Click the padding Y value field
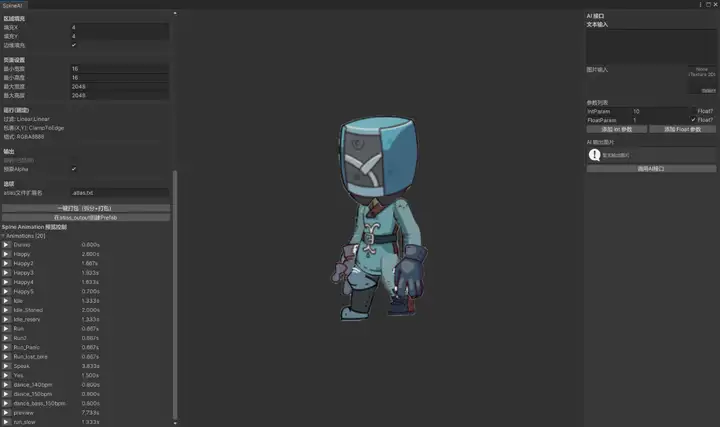The height and width of the screenshot is (427, 720). (x=119, y=36)
